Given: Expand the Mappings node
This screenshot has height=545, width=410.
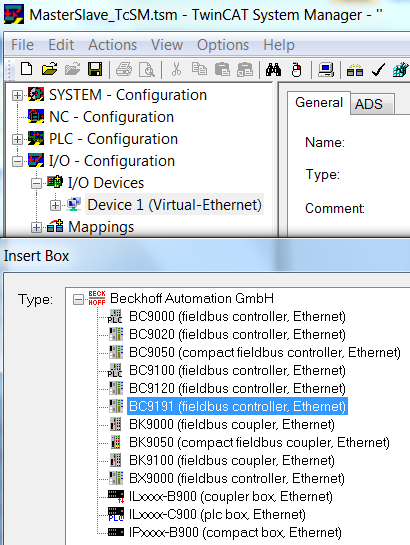Looking at the screenshot, I should [x=36, y=227].
